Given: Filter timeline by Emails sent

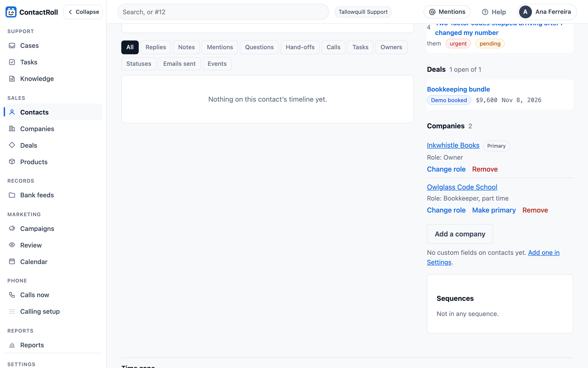Looking at the screenshot, I should click(179, 64).
